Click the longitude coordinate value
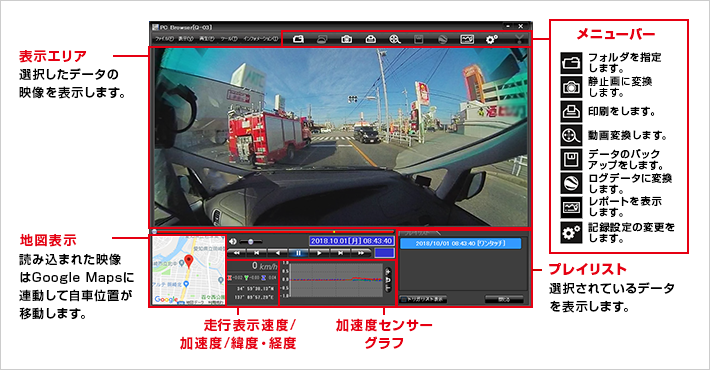The height and width of the screenshot is (370, 710). click(x=255, y=298)
